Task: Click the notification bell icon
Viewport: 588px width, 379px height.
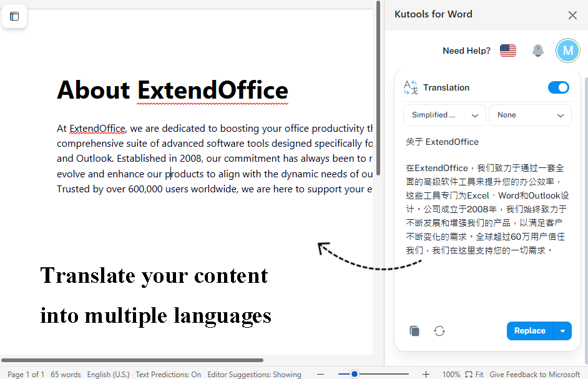Action: 538,51
